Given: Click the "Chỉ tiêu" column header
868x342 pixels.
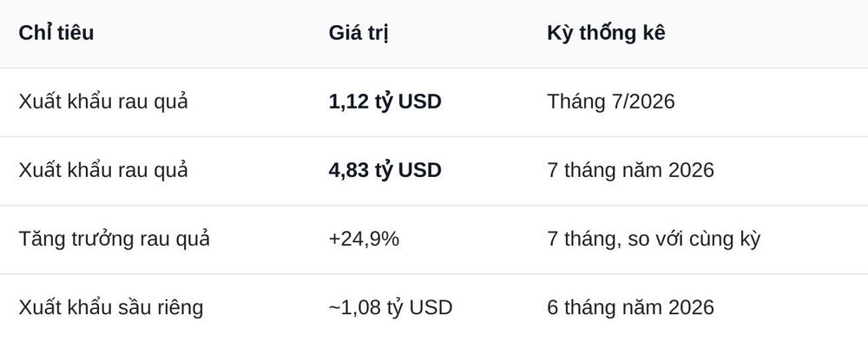Looking at the screenshot, I should tap(56, 33).
